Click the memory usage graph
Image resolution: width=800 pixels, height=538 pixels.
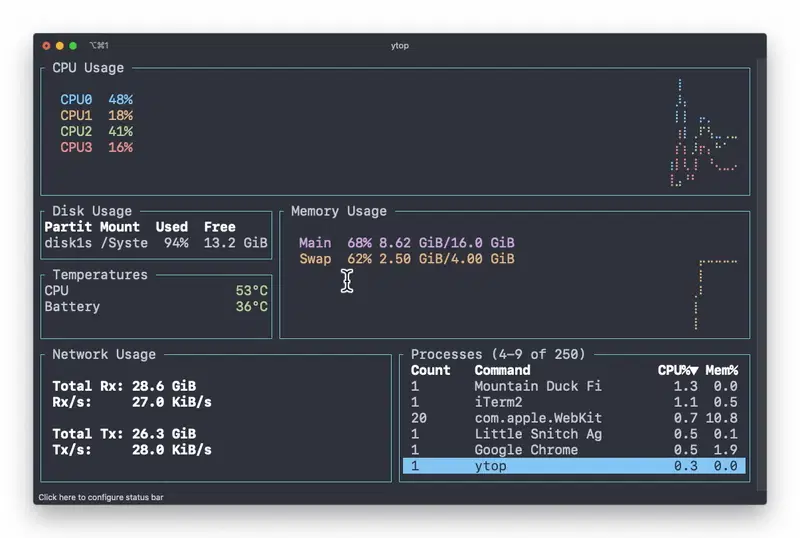coord(716,294)
